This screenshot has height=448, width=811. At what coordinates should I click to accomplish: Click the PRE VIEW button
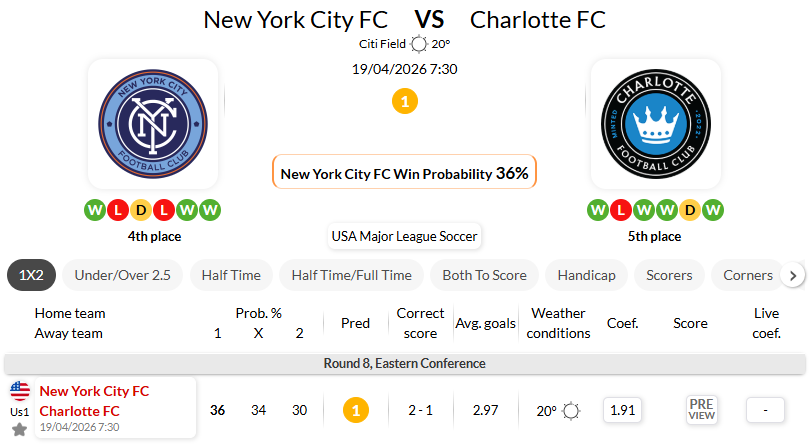click(x=701, y=410)
